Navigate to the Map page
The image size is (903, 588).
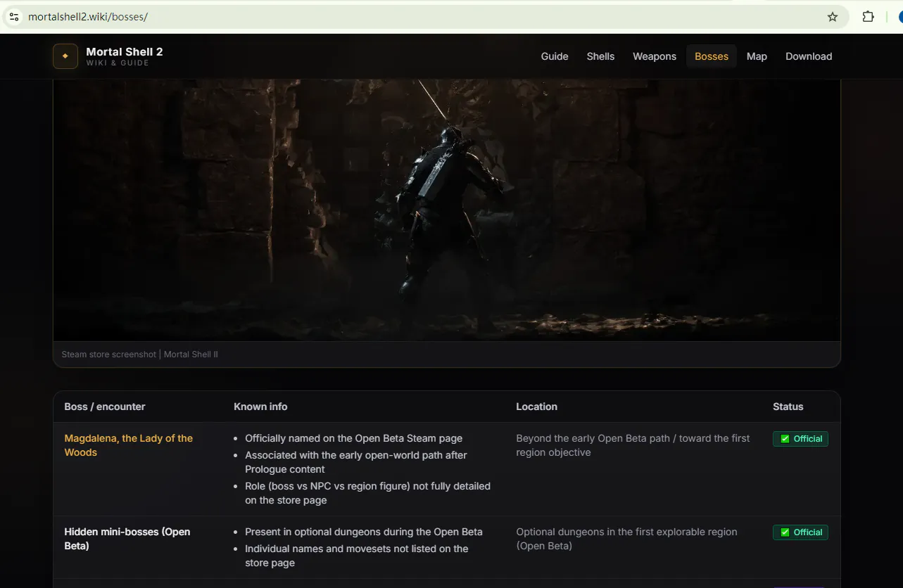(757, 56)
